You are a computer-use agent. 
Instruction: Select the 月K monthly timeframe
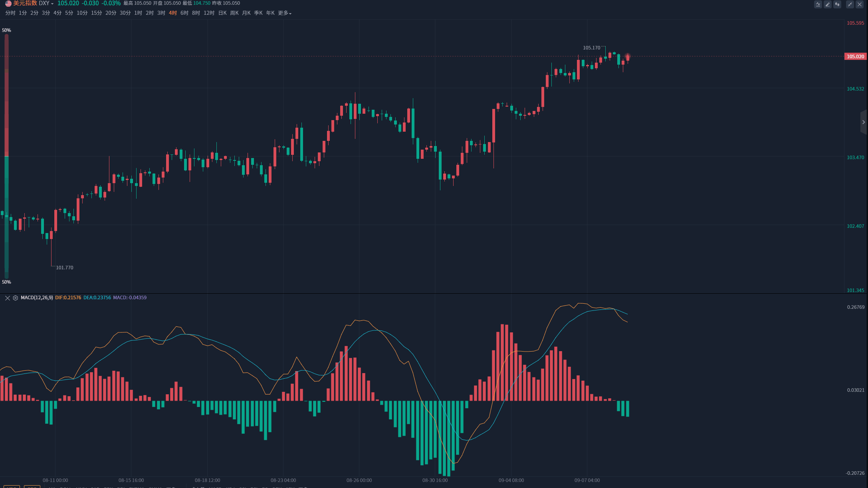[x=246, y=13]
